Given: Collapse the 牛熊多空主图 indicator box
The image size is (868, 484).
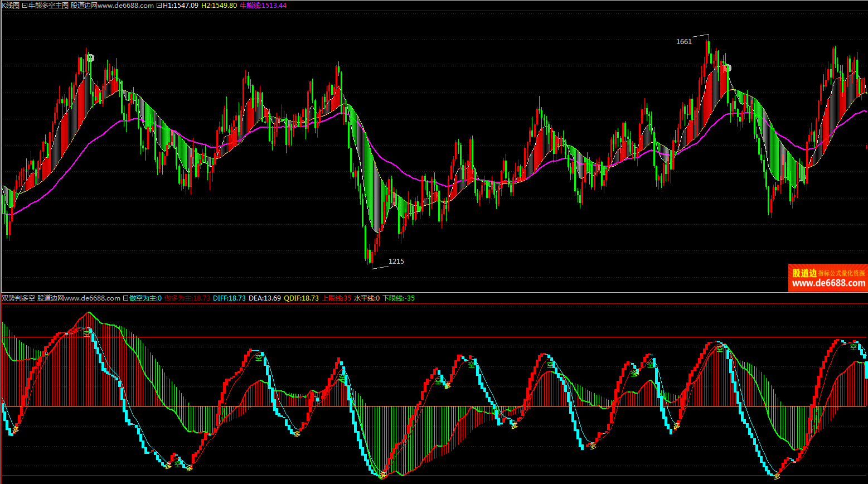Looking at the screenshot, I should pos(25,5).
